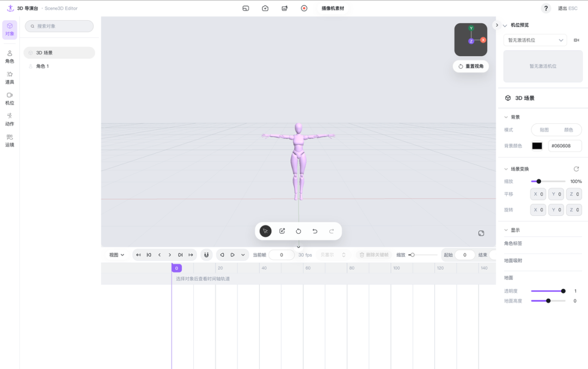Click the fullscreen viewport icon
The height and width of the screenshot is (369, 588).
[x=481, y=233]
